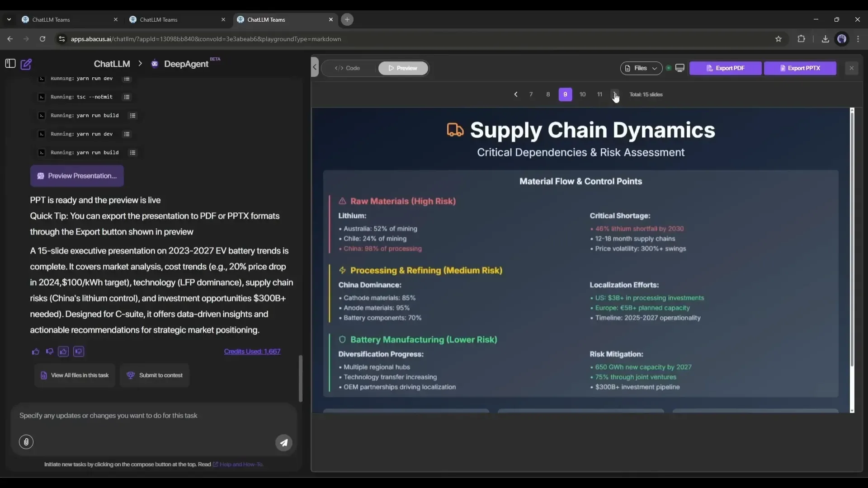
Task: Toggle the left sidebar panel
Action: coord(10,64)
